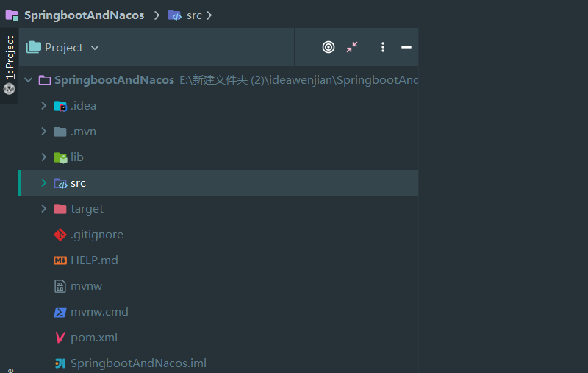Select the mvnw file
Image resolution: width=588 pixels, height=373 pixels.
click(86, 286)
